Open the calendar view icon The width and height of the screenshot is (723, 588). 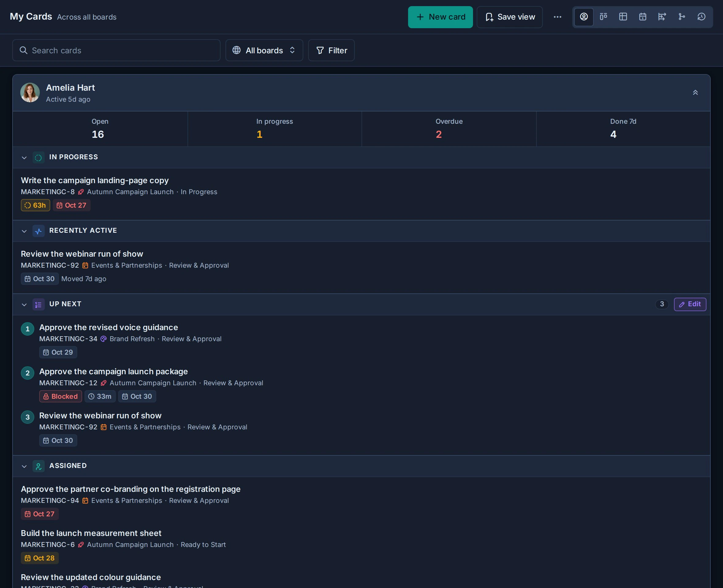tap(643, 17)
